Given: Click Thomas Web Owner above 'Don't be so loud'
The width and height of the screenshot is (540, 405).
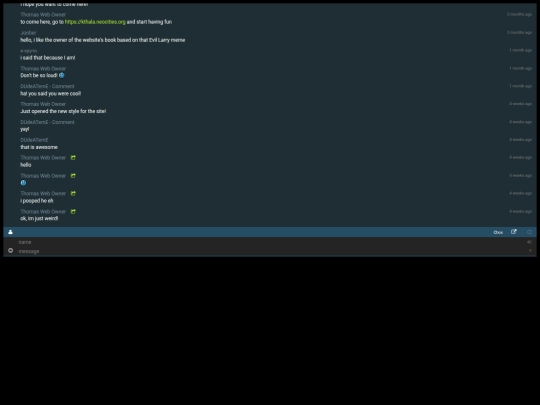Looking at the screenshot, I should pyautogui.click(x=43, y=69).
